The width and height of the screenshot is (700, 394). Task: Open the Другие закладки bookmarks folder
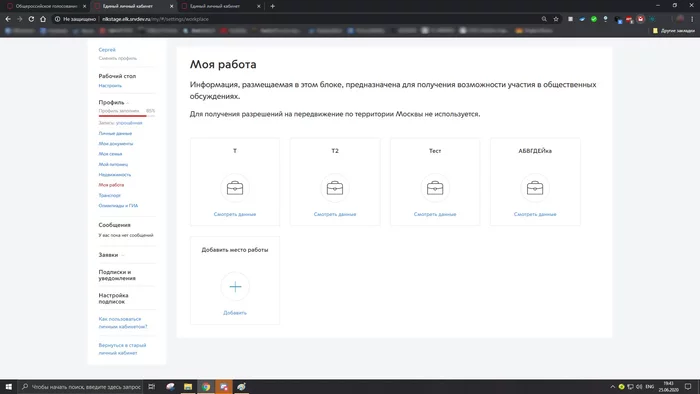click(x=674, y=31)
